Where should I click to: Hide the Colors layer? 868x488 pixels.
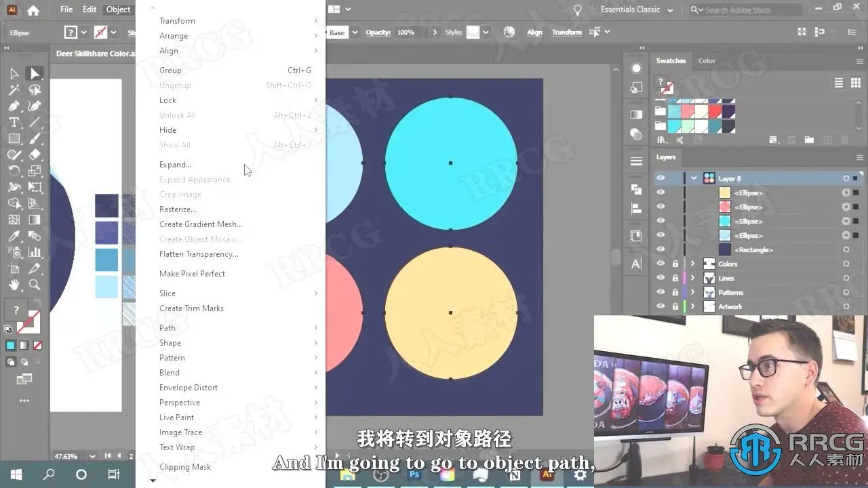point(660,264)
